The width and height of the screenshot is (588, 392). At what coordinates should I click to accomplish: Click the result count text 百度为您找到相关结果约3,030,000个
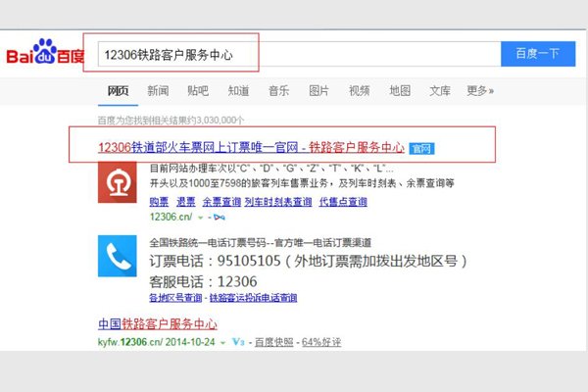click(171, 120)
